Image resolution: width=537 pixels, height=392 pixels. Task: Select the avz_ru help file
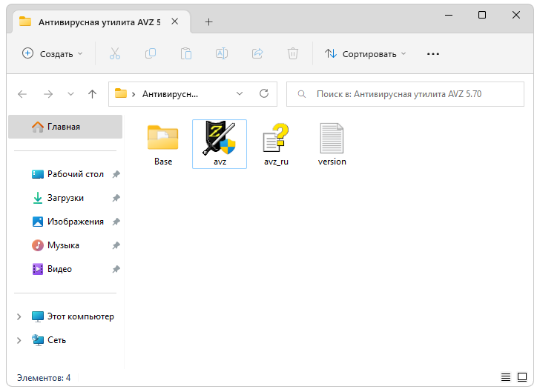(x=276, y=144)
